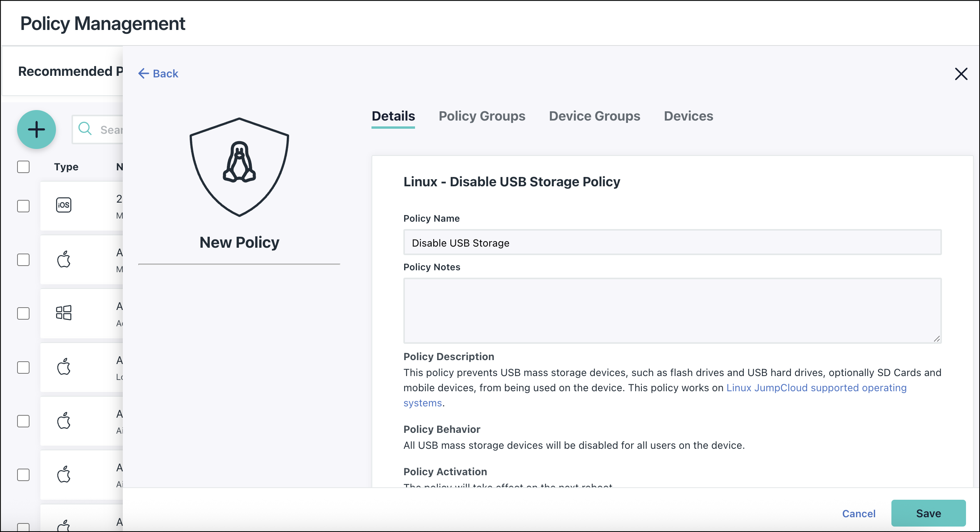Click the Apple icon in the fourth policy row
Image resolution: width=980 pixels, height=532 pixels.
[x=64, y=367]
